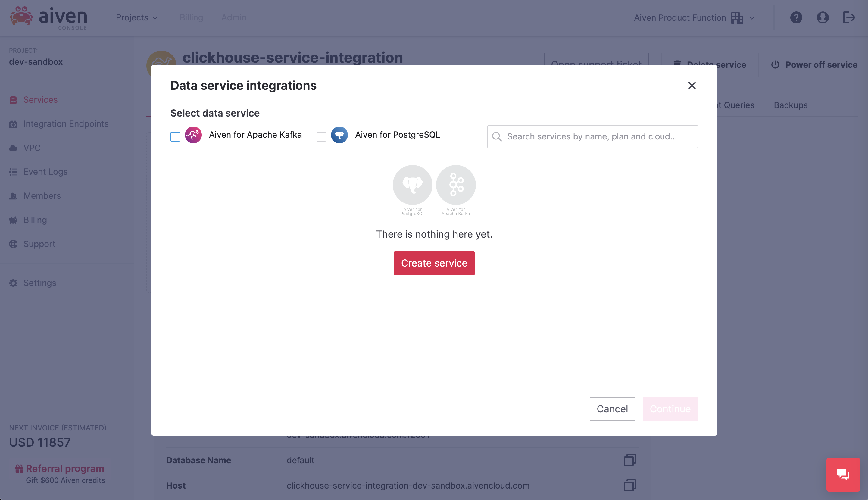
Task: Click the Create service button
Action: 434,263
